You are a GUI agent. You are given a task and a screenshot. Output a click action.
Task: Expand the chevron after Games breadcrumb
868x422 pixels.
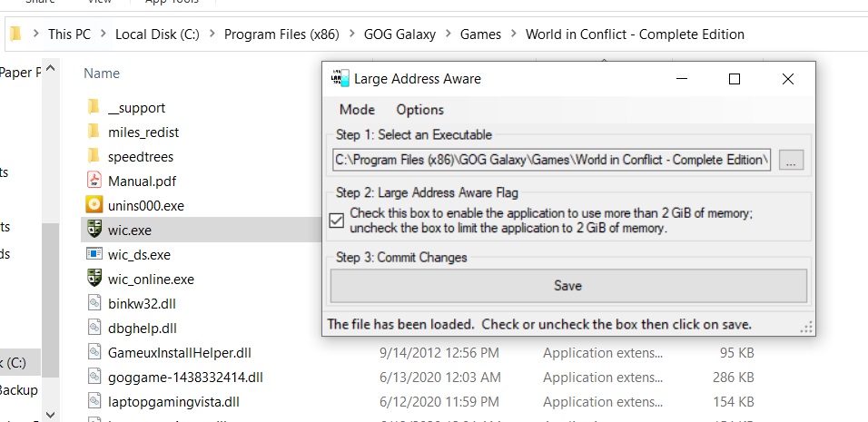(x=513, y=34)
